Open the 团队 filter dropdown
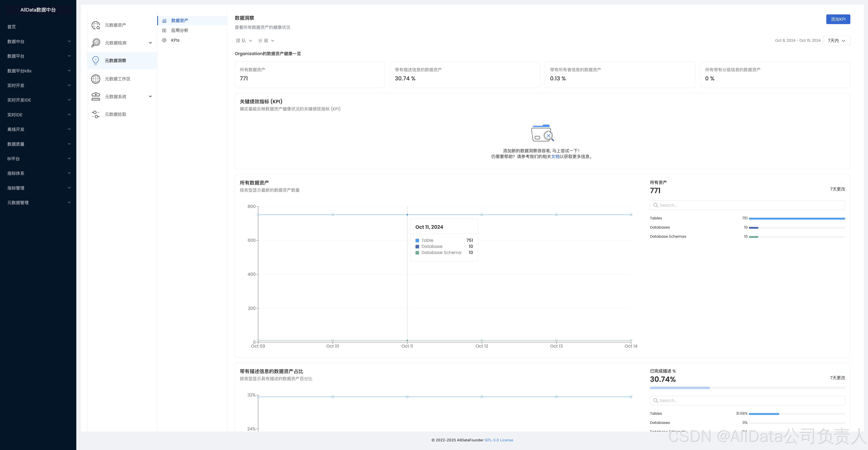Screen dimensions: 868x450 coord(244,41)
